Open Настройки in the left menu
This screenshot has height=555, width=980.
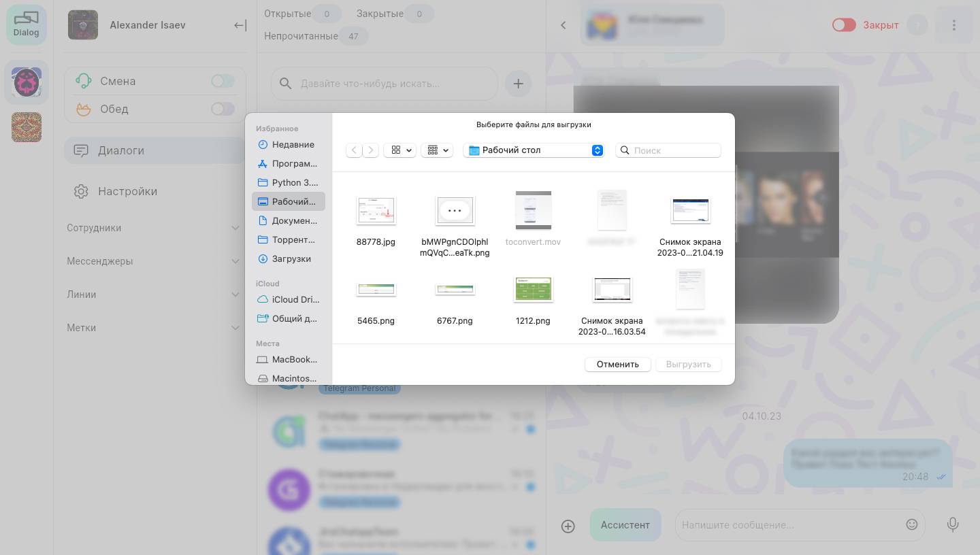click(x=127, y=191)
